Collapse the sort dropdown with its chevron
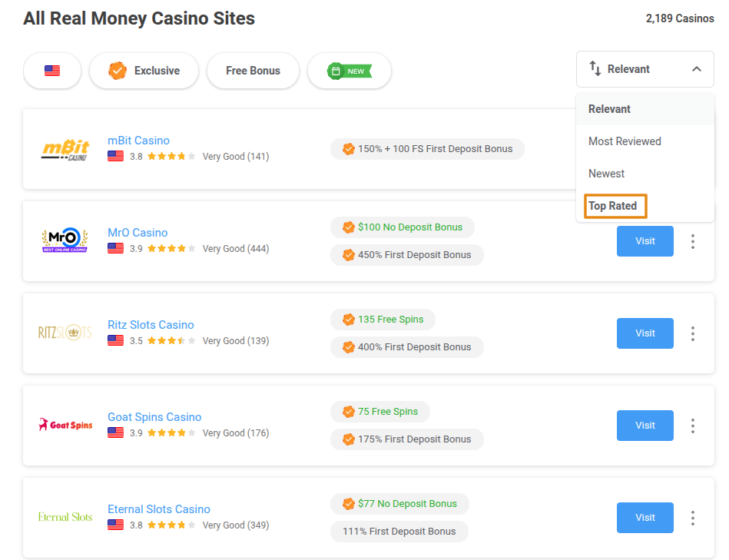Viewport: 729px width, 560px height. [x=697, y=68]
